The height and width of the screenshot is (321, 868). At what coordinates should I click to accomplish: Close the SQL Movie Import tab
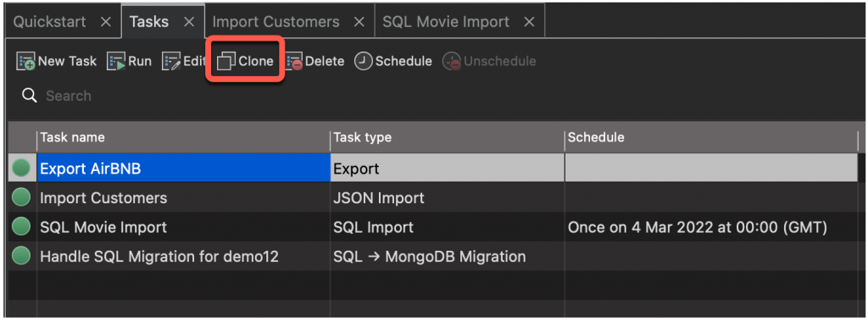coord(529,21)
